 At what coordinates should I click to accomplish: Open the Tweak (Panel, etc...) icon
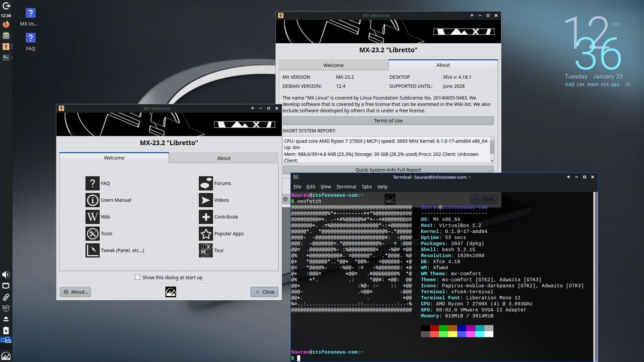[93, 250]
